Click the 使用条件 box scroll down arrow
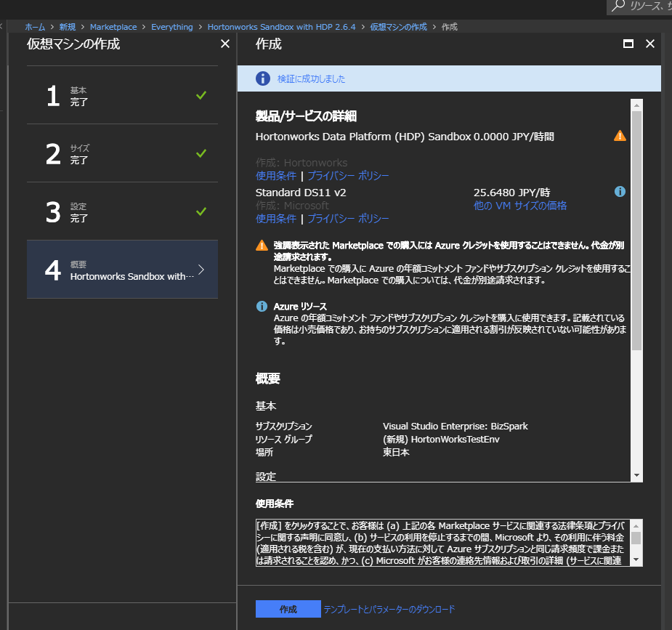Image resolution: width=672 pixels, height=630 pixels. pos(636,560)
